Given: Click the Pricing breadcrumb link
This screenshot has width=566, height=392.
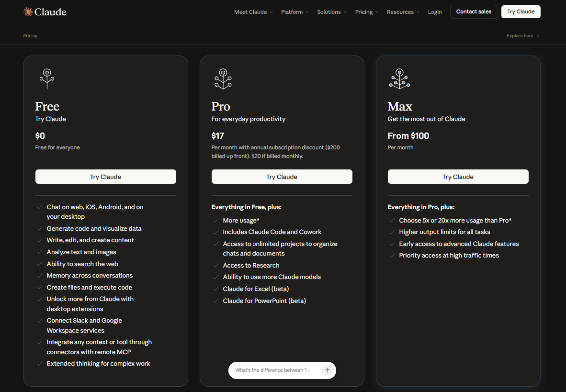Looking at the screenshot, I should pos(30,36).
